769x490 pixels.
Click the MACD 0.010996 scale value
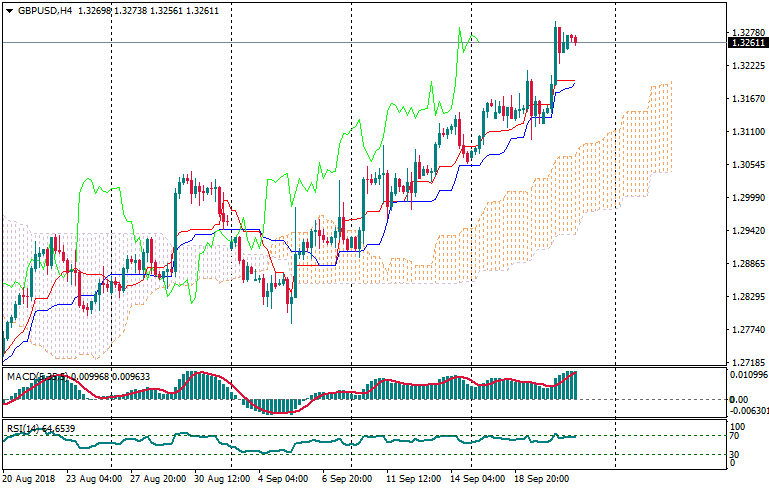pos(747,375)
